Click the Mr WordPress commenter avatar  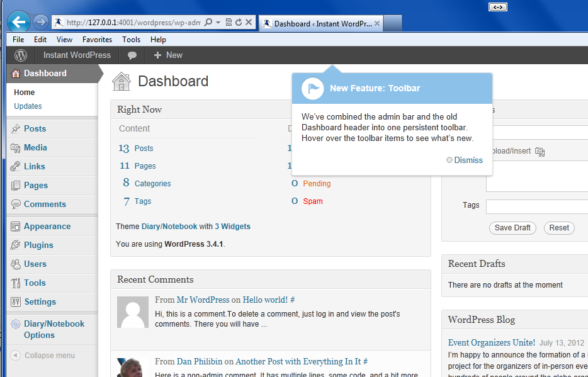tap(133, 313)
